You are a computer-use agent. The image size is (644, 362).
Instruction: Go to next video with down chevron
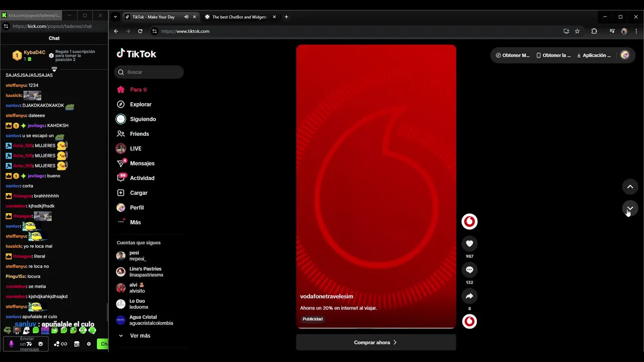click(630, 208)
